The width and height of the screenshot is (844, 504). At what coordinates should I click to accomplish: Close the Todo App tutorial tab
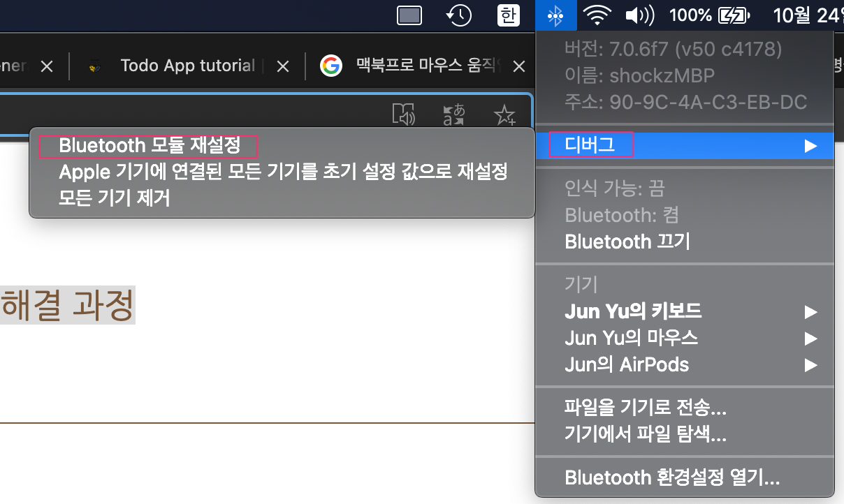click(x=282, y=66)
